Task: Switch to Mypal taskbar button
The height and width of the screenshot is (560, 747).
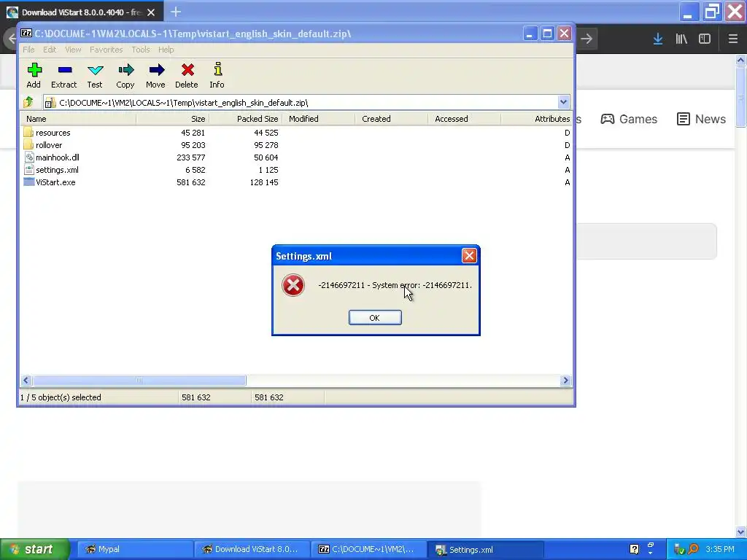Action: 133,549
